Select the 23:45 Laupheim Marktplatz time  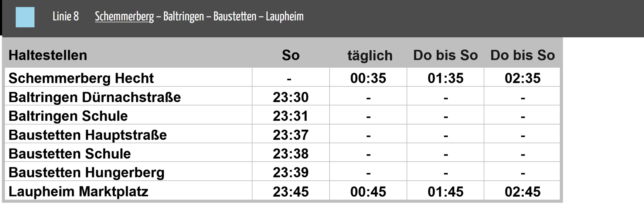(x=291, y=191)
